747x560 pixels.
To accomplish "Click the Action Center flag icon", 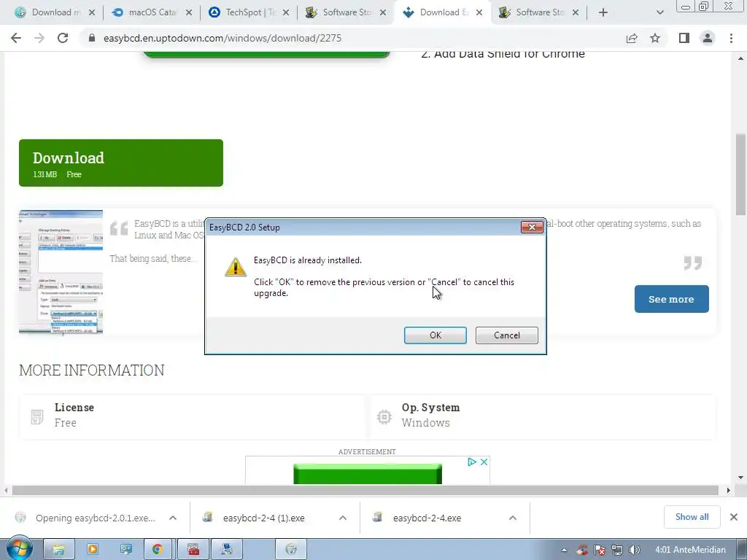I will coord(600,550).
